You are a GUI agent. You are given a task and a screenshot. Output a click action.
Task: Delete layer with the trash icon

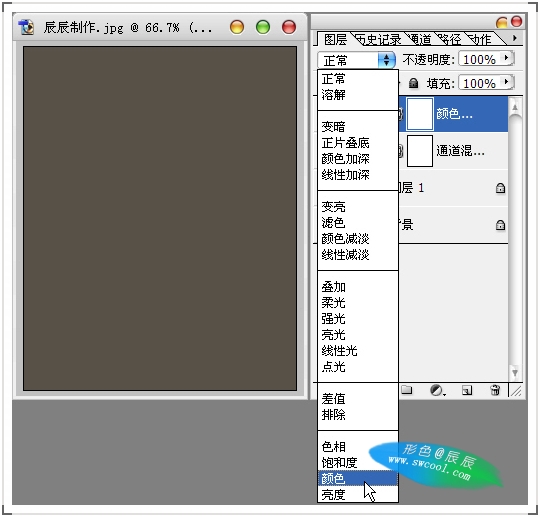495,390
